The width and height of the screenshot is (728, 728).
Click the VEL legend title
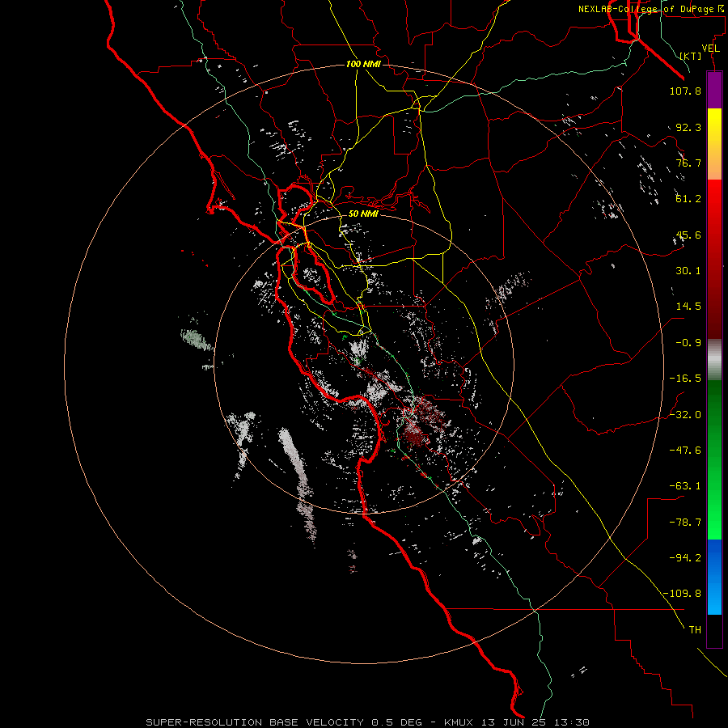click(x=710, y=49)
